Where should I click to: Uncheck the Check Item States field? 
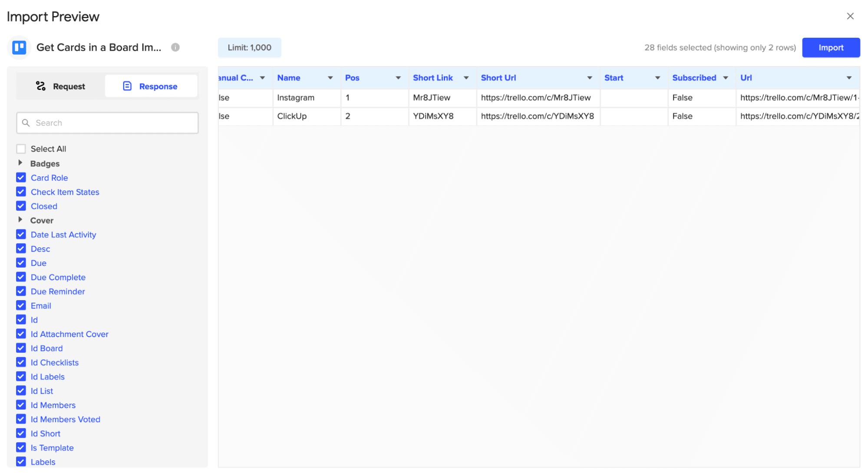pos(21,192)
